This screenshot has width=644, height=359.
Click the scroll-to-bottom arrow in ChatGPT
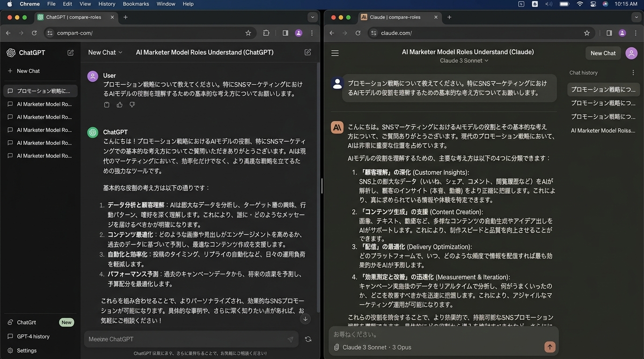tap(305, 319)
